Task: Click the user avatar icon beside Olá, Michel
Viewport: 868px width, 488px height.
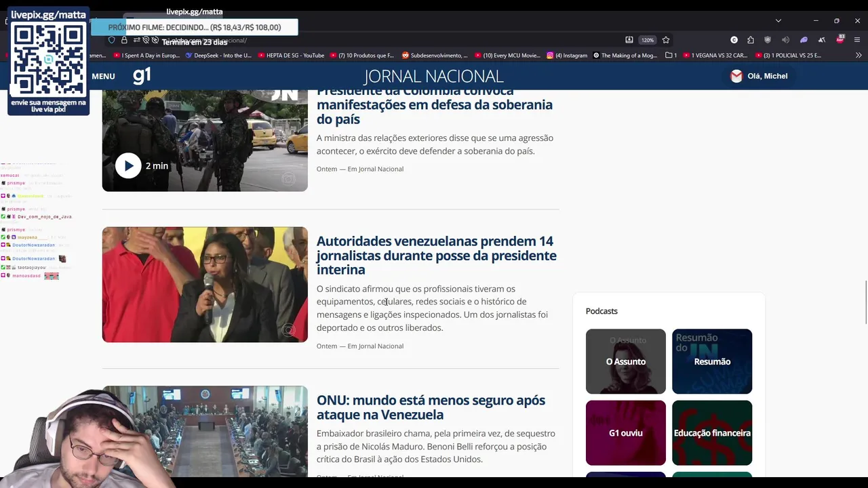Action: tap(736, 76)
